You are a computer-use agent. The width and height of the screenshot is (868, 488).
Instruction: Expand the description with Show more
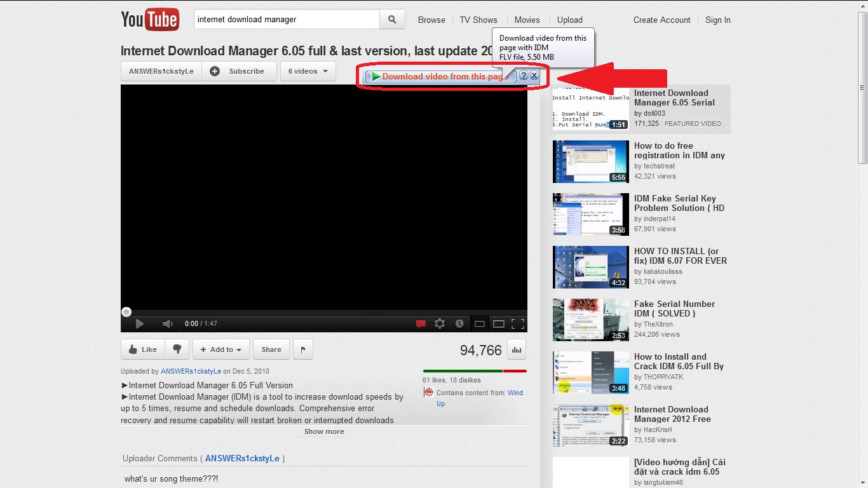tap(323, 431)
